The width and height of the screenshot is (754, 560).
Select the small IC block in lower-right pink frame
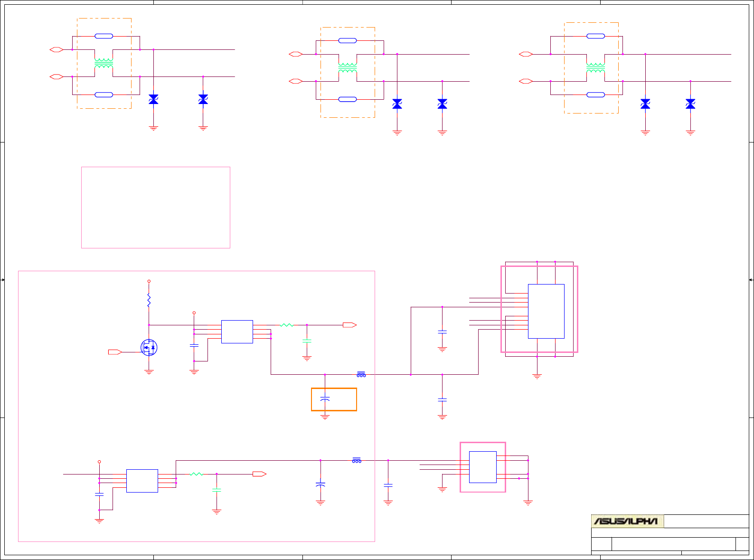[x=483, y=467]
